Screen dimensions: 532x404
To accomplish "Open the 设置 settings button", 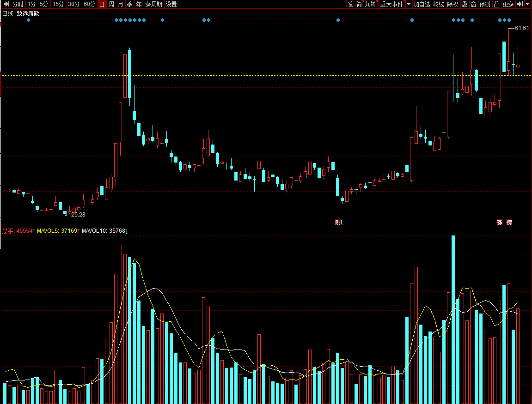I will 171,4.
